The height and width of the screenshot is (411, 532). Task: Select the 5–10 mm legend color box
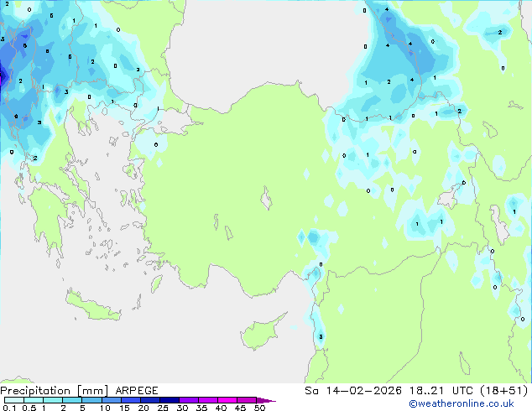tap(91, 400)
